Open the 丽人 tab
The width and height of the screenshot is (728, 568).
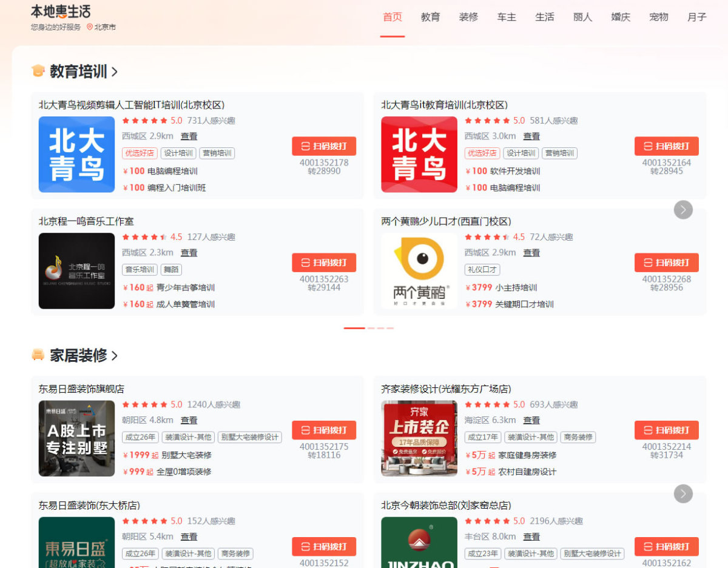click(x=582, y=17)
